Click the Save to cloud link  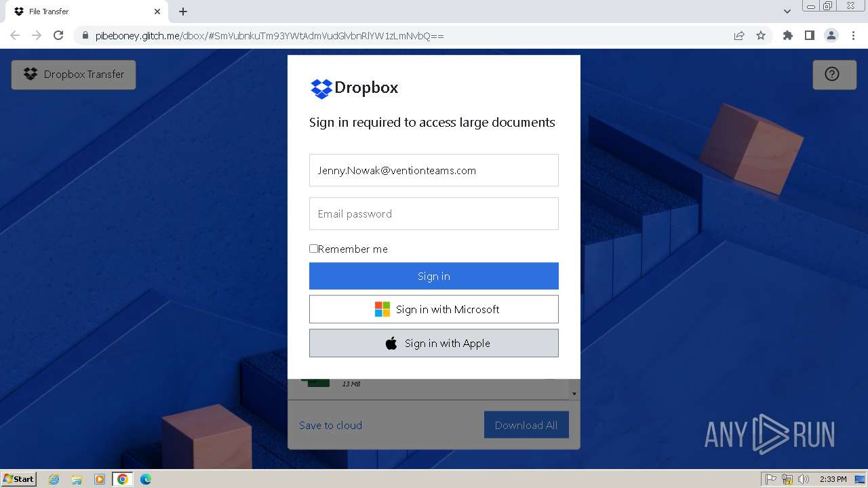pyautogui.click(x=330, y=425)
